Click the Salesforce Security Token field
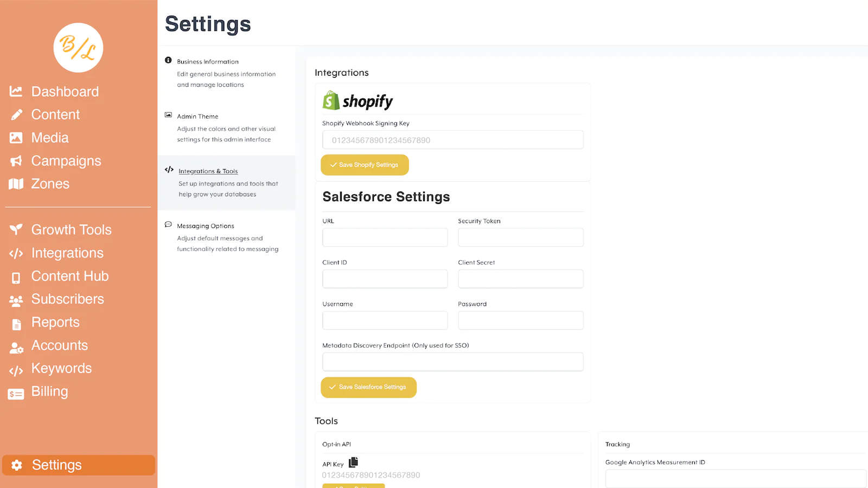This screenshot has width=868, height=488. [x=521, y=237]
